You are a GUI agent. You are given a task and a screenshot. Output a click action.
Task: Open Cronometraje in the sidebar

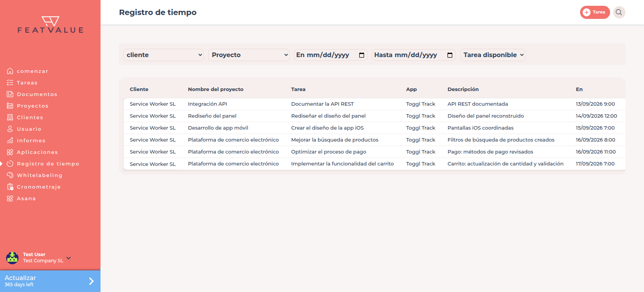[39, 187]
